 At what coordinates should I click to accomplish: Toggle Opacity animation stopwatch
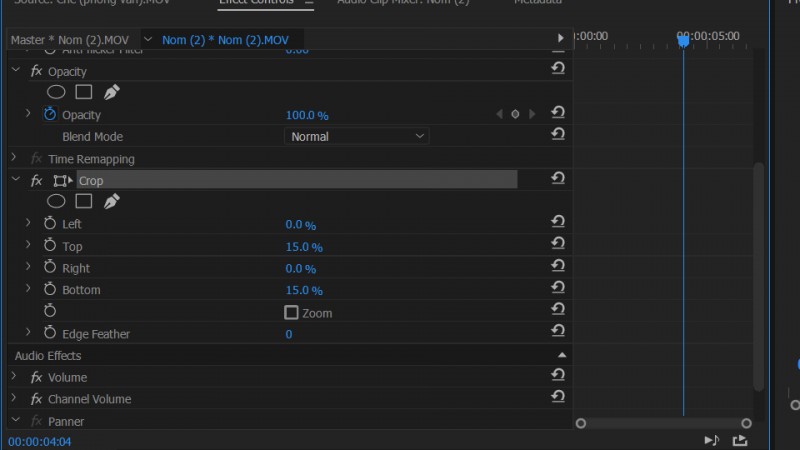[49, 114]
